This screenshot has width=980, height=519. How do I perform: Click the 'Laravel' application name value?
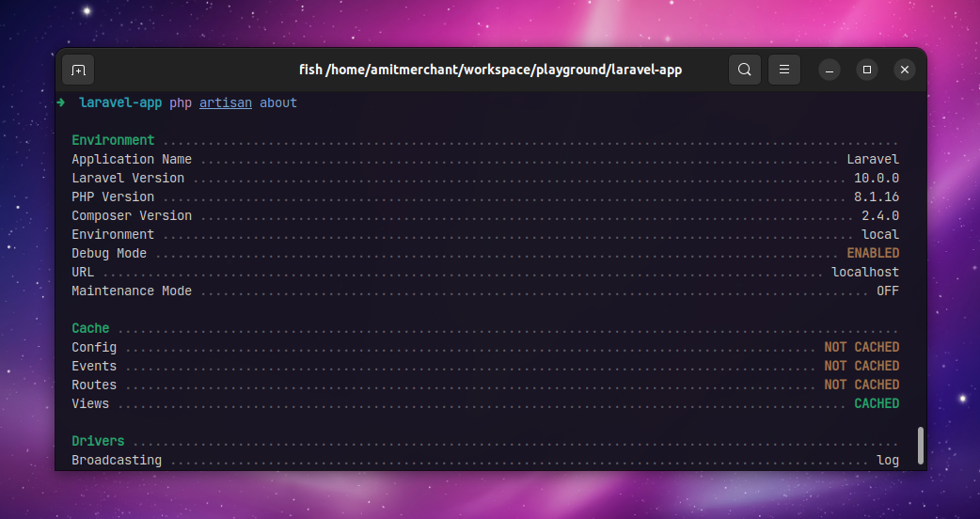click(x=873, y=159)
